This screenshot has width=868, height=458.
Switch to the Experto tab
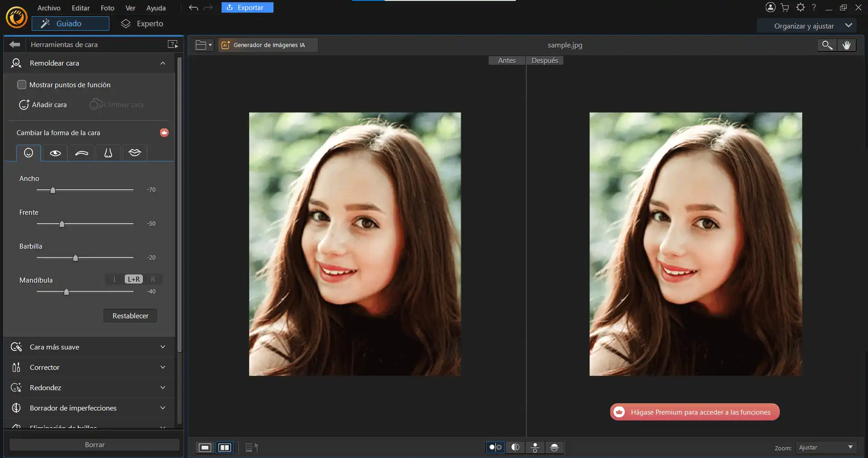click(142, 24)
